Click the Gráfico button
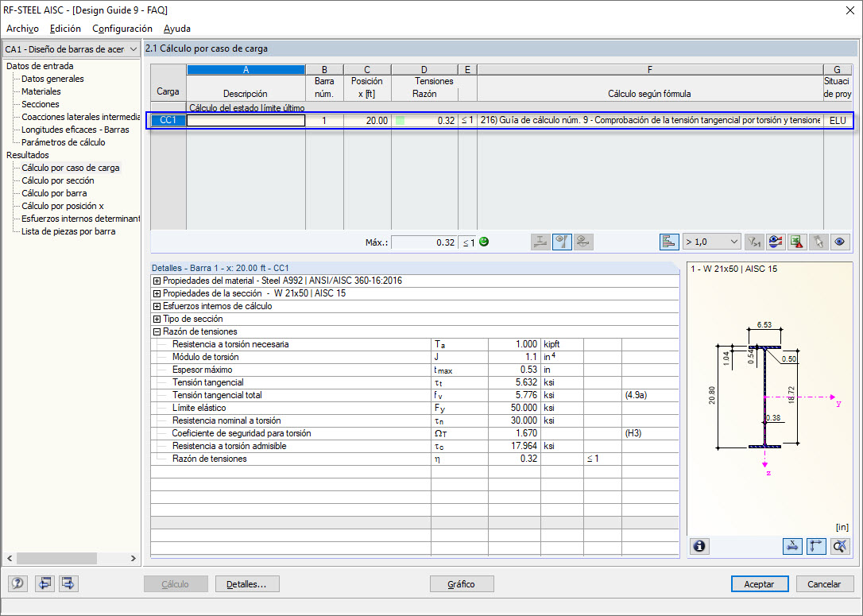Screen dimensions: 863x616 click(461, 584)
